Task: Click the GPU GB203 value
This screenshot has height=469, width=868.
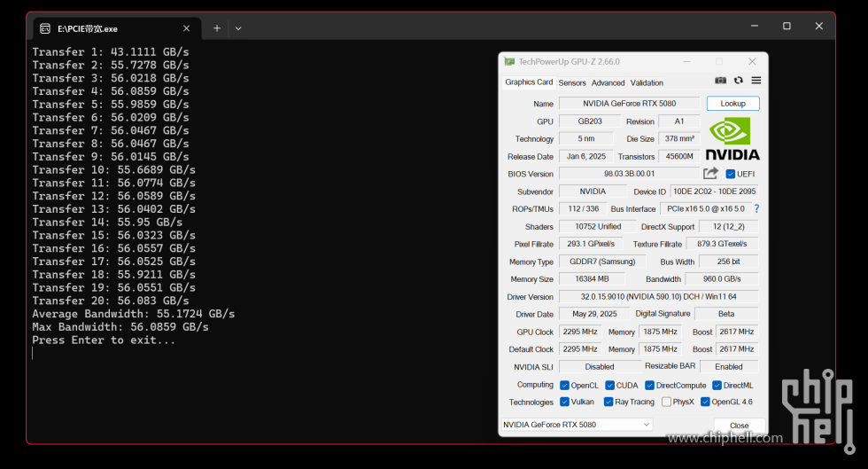Action: [x=590, y=121]
